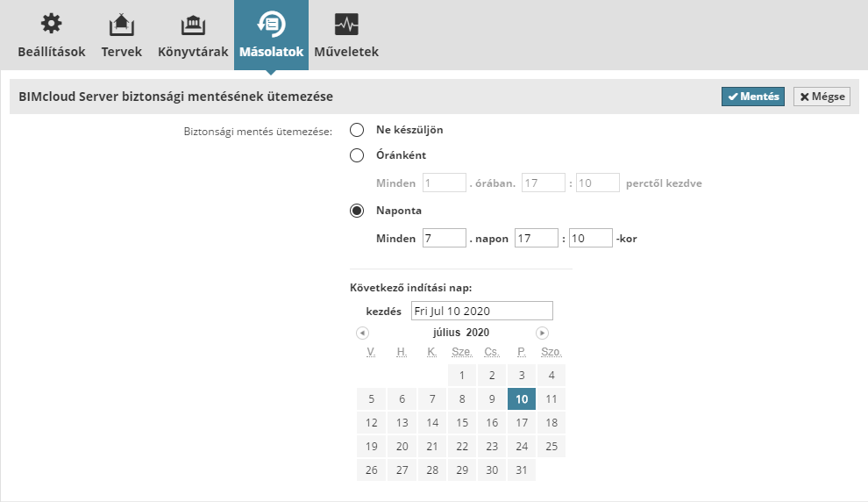Click the július 2020 month title
Image resolution: width=868 pixels, height=502 pixels.
[461, 333]
